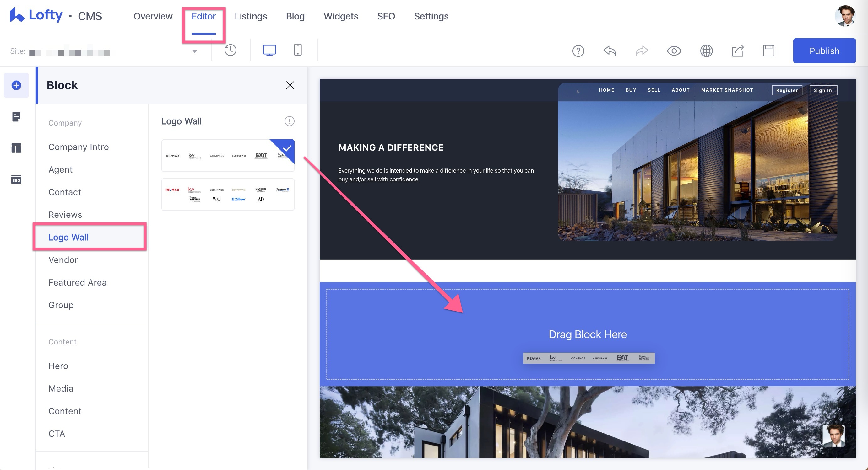The height and width of the screenshot is (470, 868).
Task: Click the undo arrow icon
Action: point(610,51)
